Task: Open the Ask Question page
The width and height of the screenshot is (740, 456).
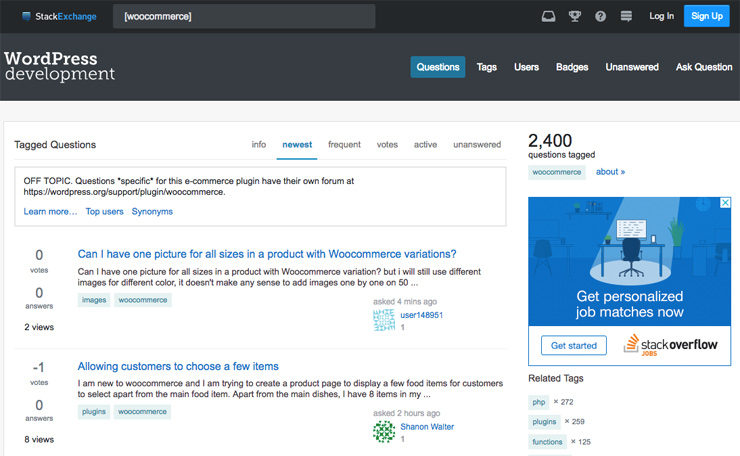Action: tap(704, 67)
